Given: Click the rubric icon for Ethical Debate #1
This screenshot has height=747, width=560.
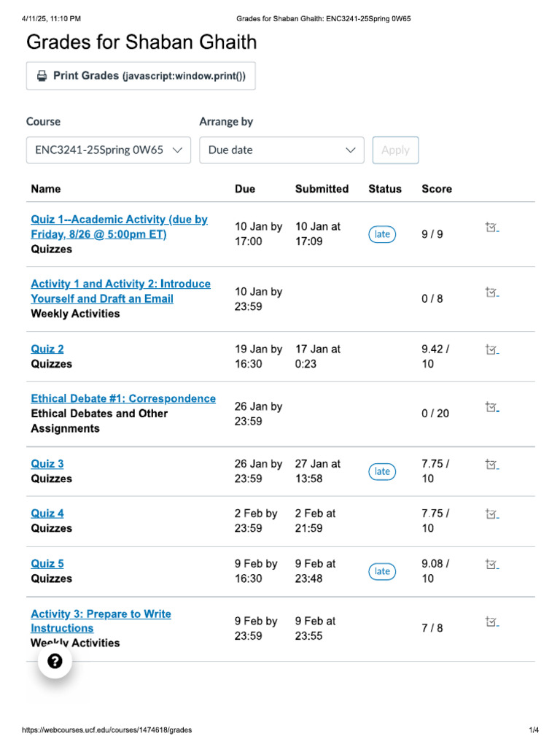Looking at the screenshot, I should (492, 406).
